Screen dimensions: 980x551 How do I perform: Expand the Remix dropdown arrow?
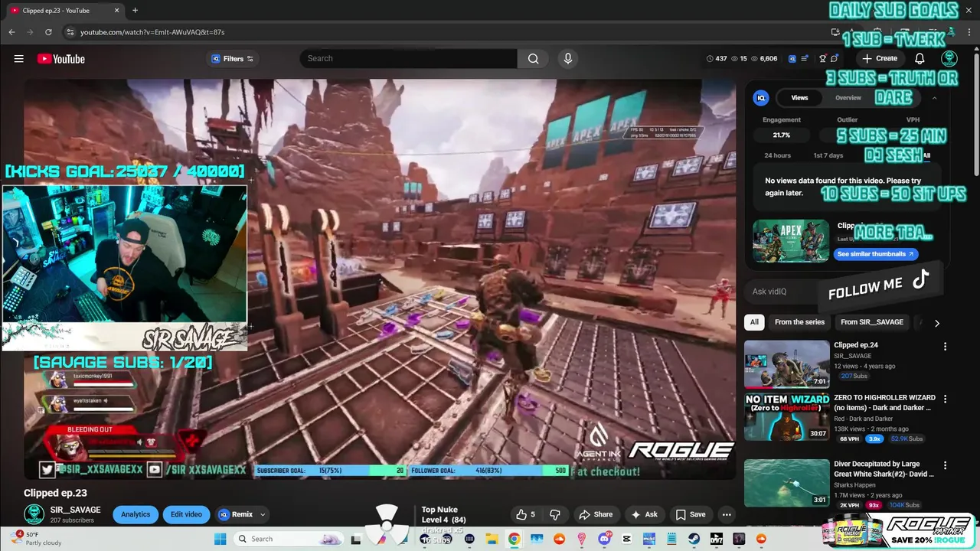(263, 514)
